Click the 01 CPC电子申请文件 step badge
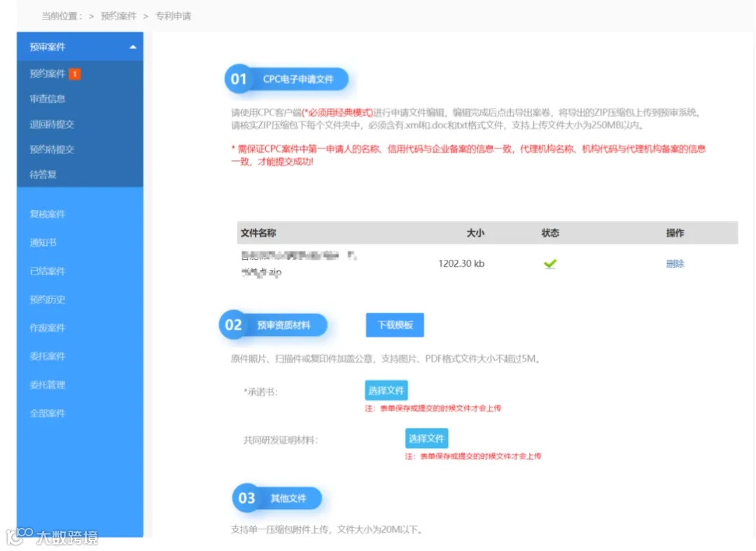The width and height of the screenshot is (756, 551). pos(286,79)
